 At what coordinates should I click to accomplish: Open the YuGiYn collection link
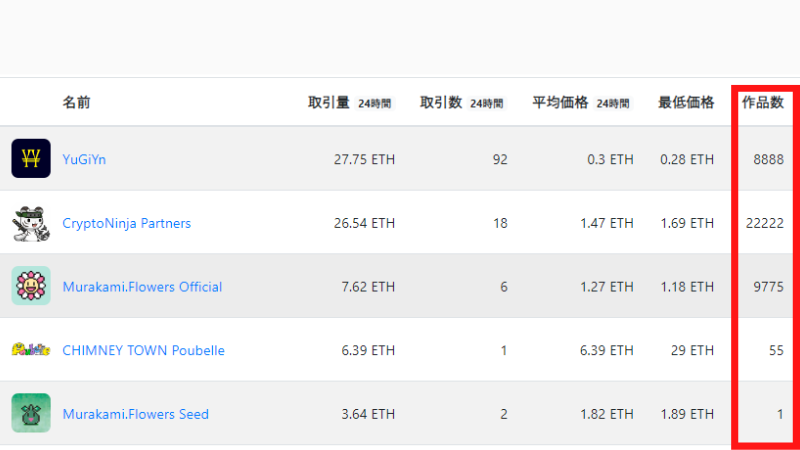(x=84, y=159)
